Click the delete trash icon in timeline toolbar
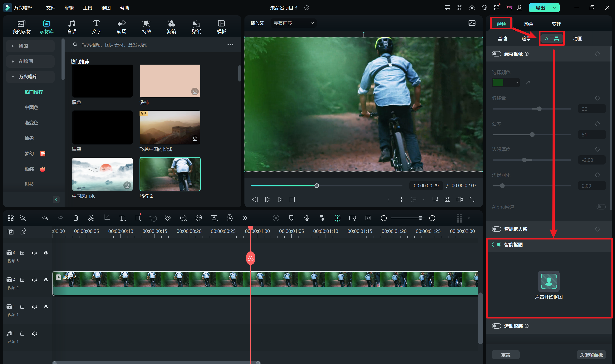This screenshot has width=615, height=364. click(x=76, y=218)
